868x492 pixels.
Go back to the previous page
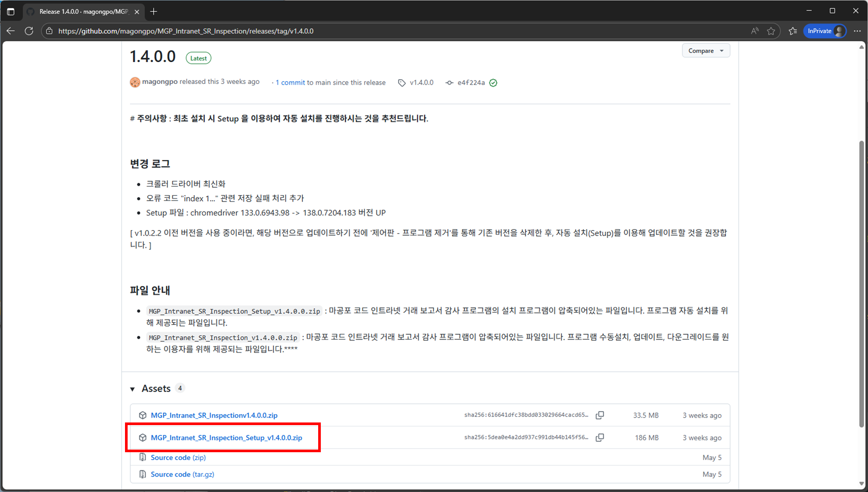[x=11, y=31]
